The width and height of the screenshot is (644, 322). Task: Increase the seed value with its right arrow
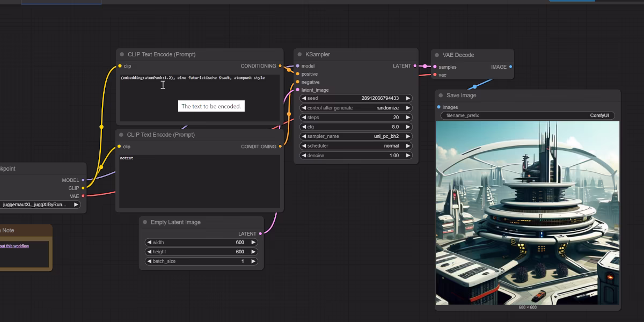408,98
